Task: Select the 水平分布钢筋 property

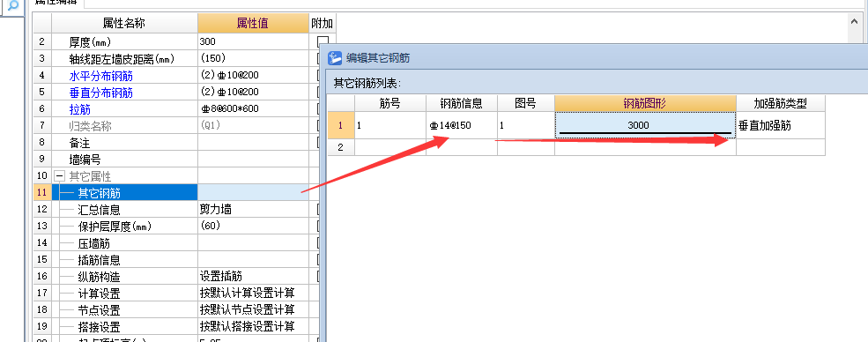Action: tap(124, 75)
